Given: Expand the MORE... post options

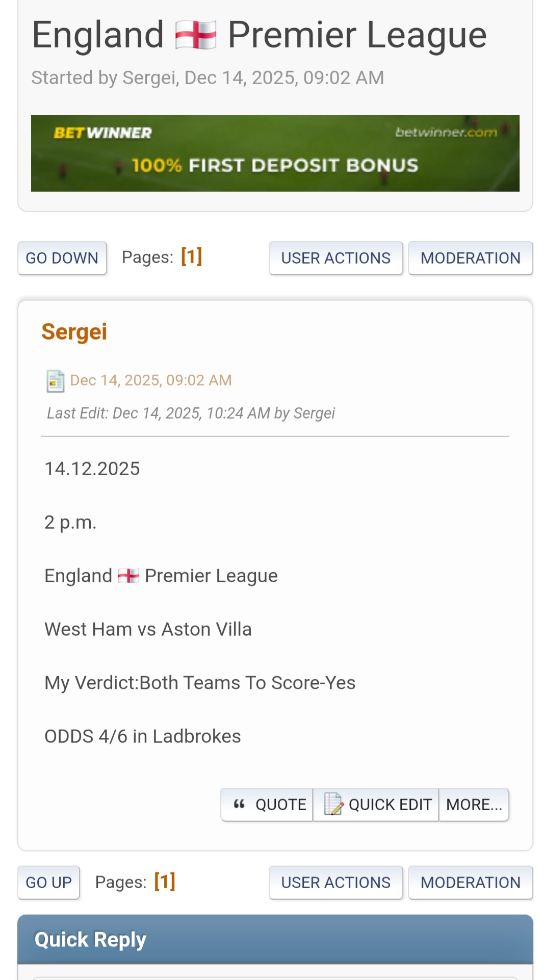Looking at the screenshot, I should click(x=474, y=805).
